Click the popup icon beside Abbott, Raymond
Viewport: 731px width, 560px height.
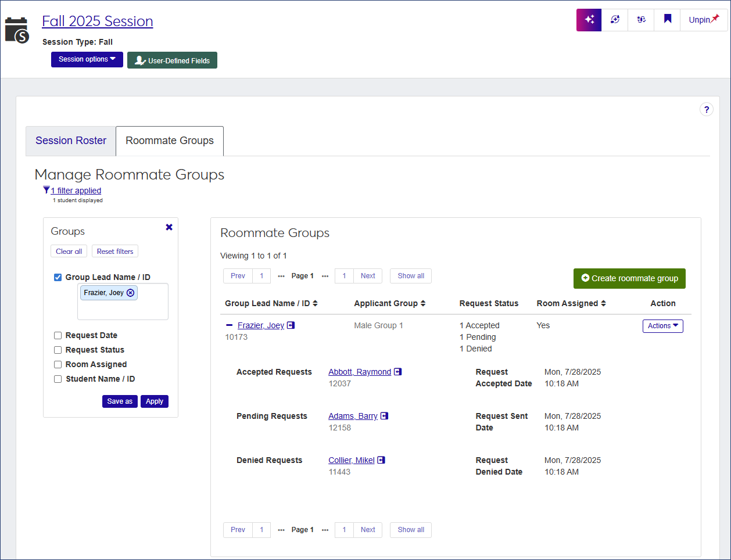click(x=397, y=372)
